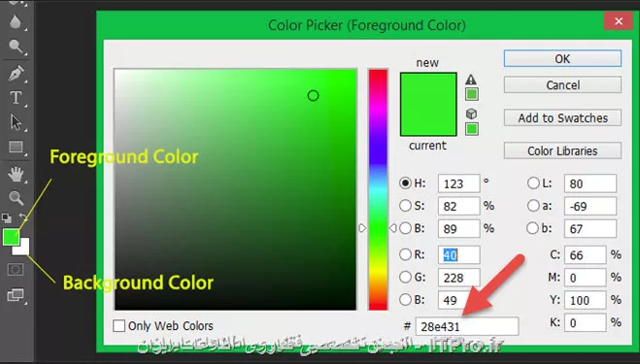
Task: Click the red field showing 40
Action: (x=458, y=255)
